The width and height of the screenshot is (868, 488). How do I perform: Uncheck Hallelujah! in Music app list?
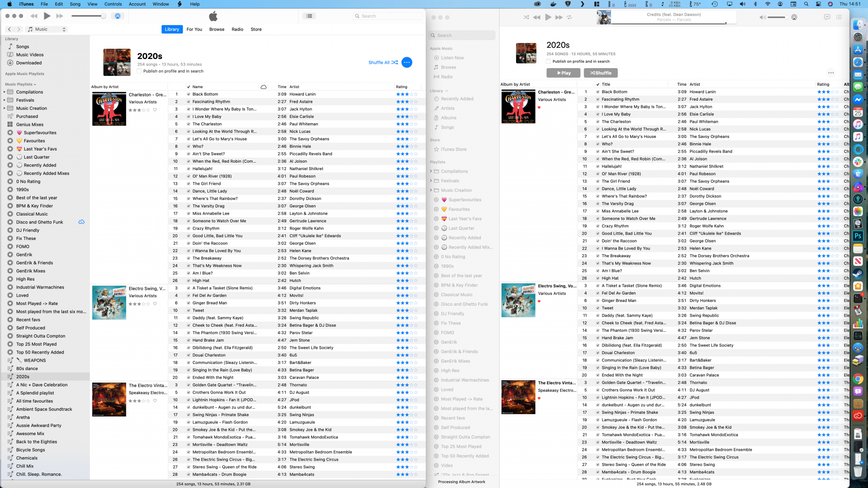coord(598,167)
